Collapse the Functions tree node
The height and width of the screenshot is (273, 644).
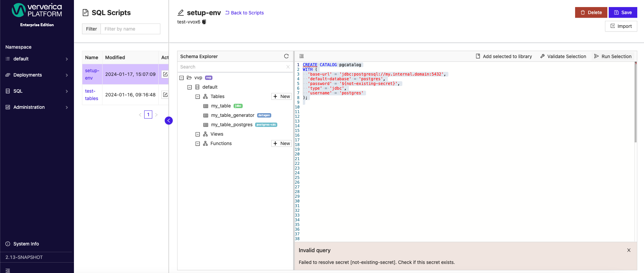pyautogui.click(x=198, y=144)
